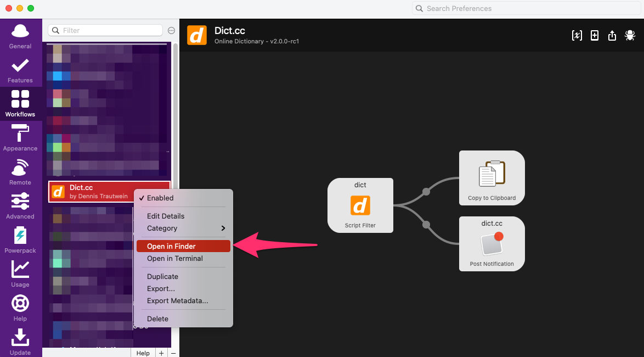Viewport: 644px width, 357px height.
Task: Click the Online Dictionary version subtitle
Action: (257, 42)
